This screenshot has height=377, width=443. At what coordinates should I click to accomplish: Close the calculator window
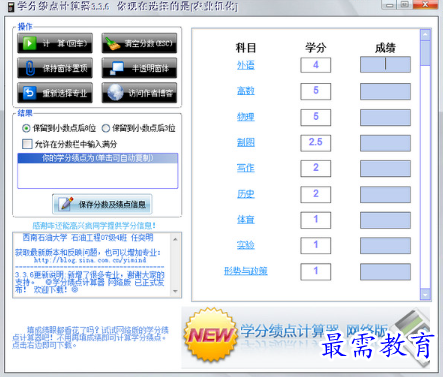click(x=425, y=5)
